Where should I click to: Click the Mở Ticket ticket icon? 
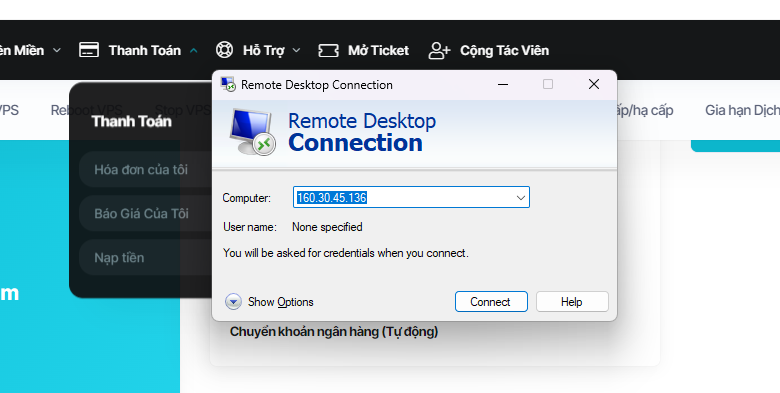tap(328, 50)
